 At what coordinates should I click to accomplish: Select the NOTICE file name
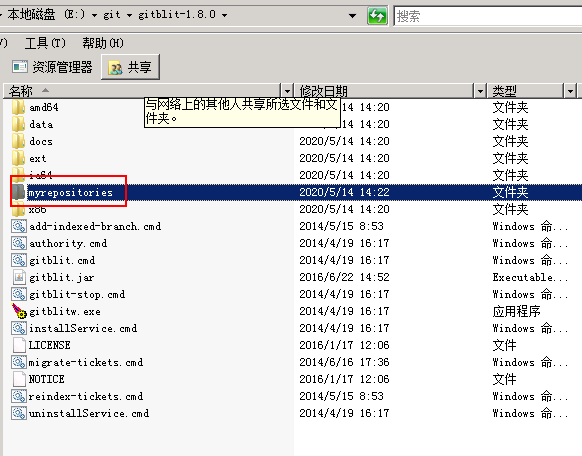tap(46, 379)
